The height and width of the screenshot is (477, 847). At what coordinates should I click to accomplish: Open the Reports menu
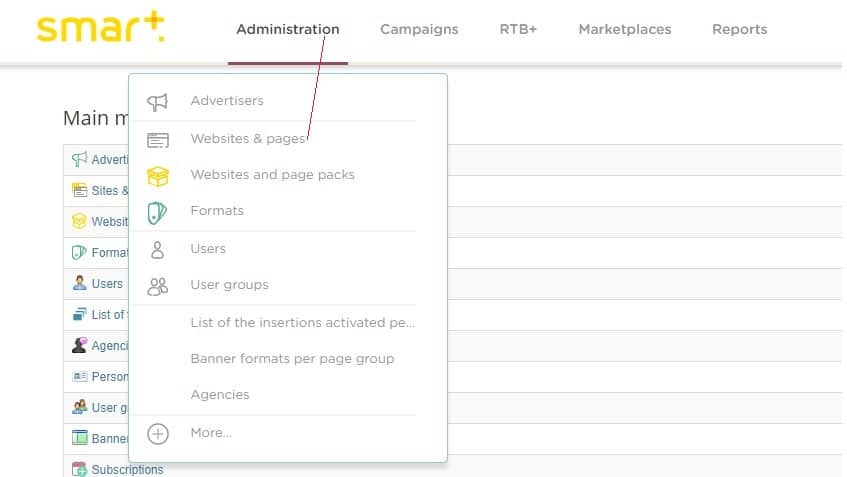739,29
